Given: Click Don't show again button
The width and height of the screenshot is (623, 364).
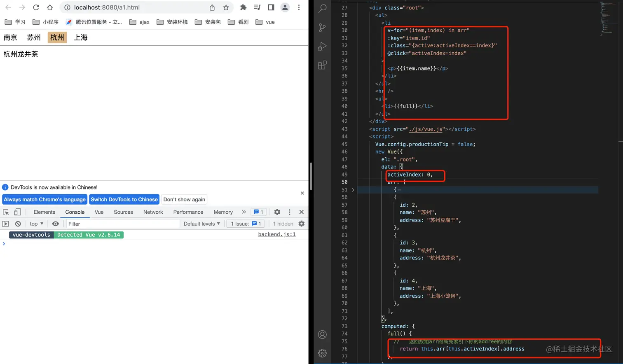Looking at the screenshot, I should (x=184, y=199).
